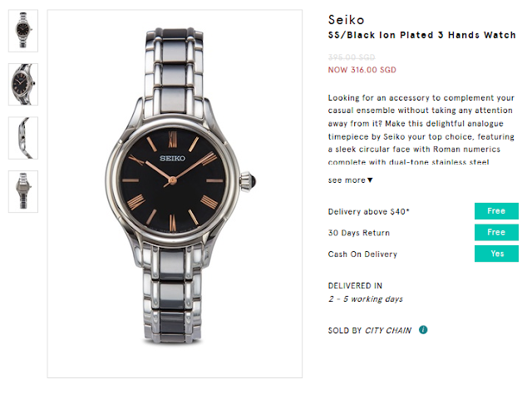Image resolution: width=532 pixels, height=409 pixels.
Task: Click the Free badge for Delivery above $40
Action: [x=496, y=211]
